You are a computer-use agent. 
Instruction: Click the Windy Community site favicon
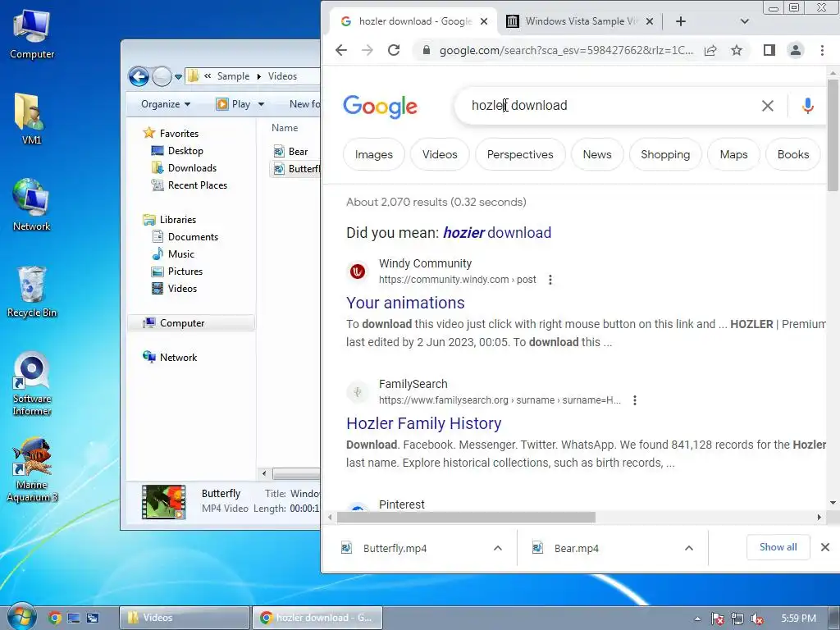358,272
